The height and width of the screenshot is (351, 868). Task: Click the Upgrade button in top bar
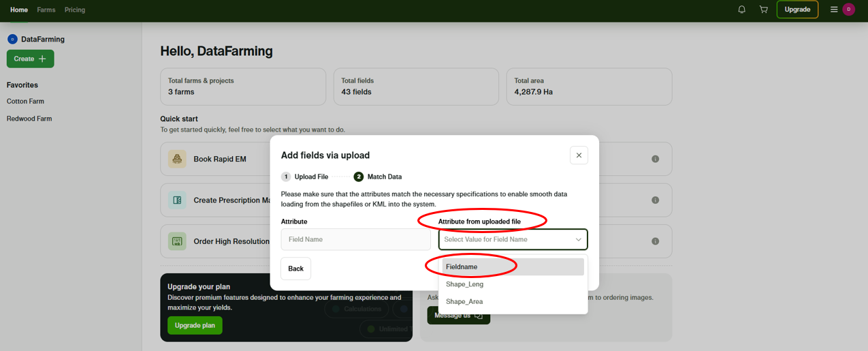click(x=797, y=10)
